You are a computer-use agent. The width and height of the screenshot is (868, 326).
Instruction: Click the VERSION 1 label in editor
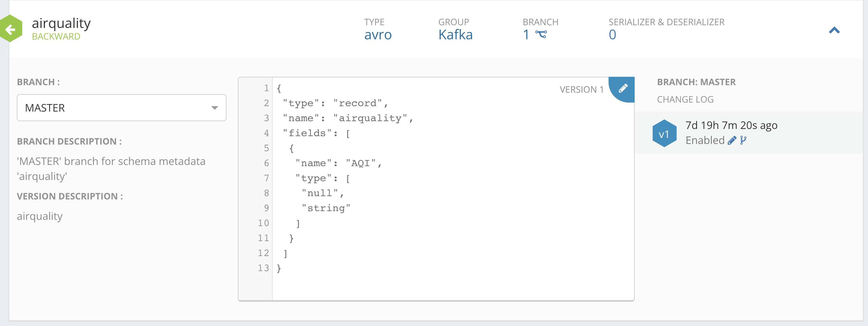pos(581,90)
